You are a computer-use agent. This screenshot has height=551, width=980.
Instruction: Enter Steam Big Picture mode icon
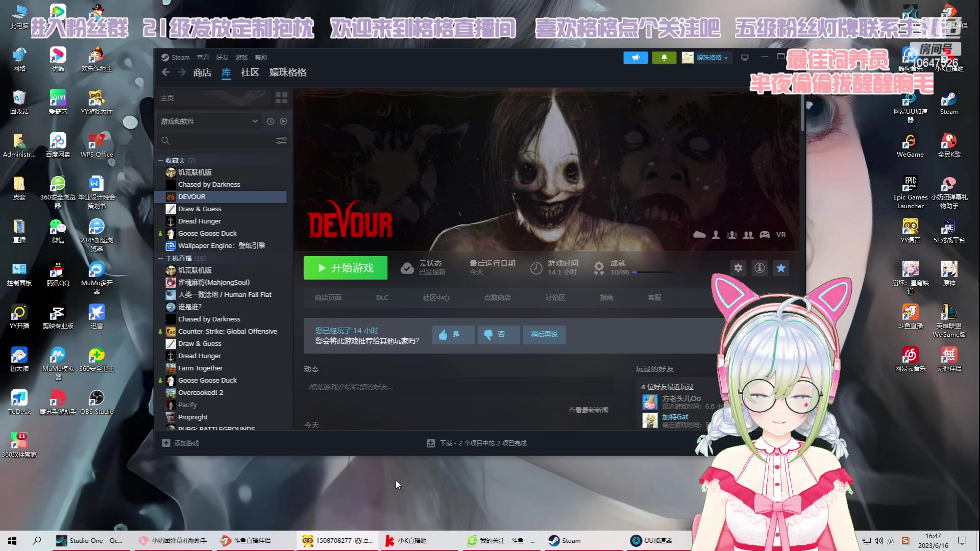[745, 58]
